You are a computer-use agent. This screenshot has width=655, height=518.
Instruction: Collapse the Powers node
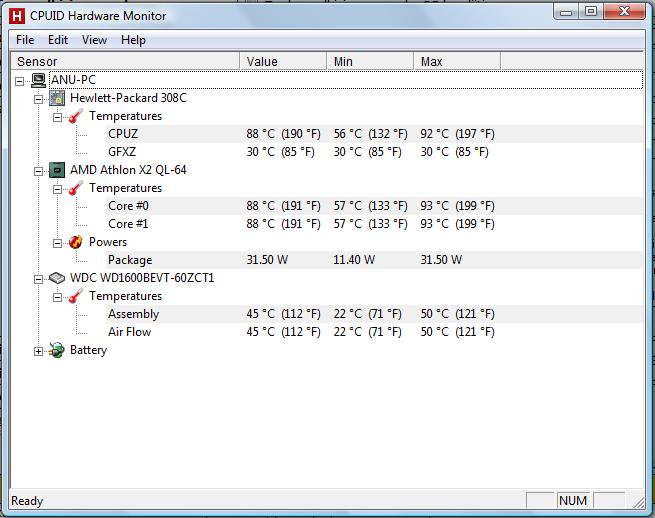(x=58, y=243)
